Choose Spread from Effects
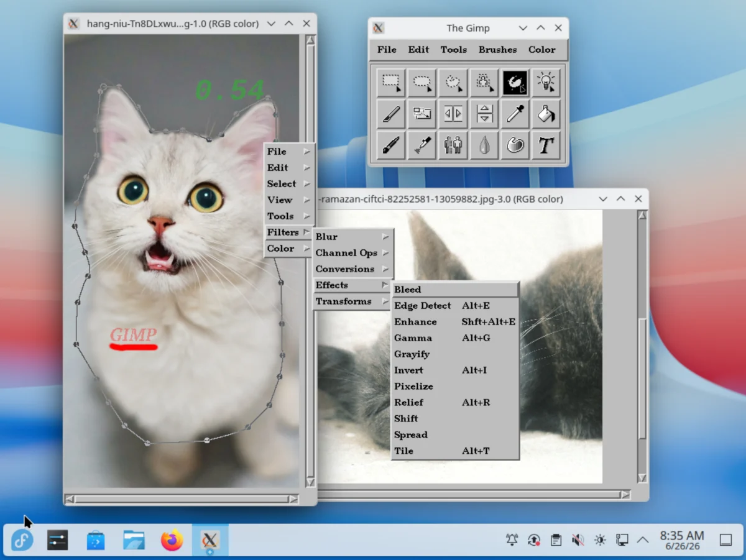 click(x=455, y=435)
